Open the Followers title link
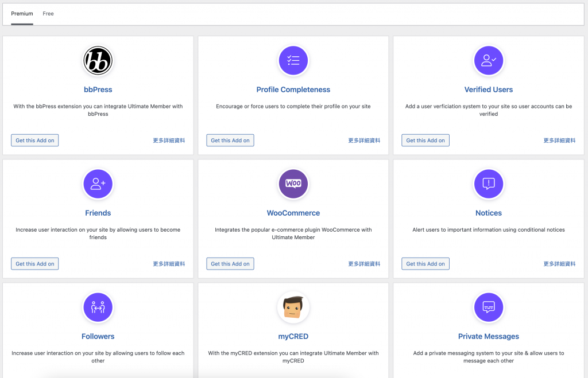Screen dimensions: 588x378 [x=98, y=337]
